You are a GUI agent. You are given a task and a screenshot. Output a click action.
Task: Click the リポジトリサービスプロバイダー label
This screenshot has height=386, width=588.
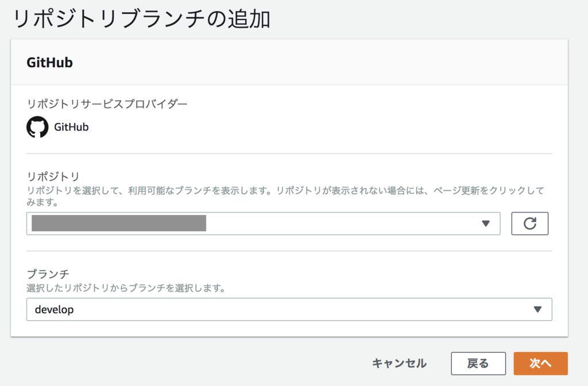[107, 103]
